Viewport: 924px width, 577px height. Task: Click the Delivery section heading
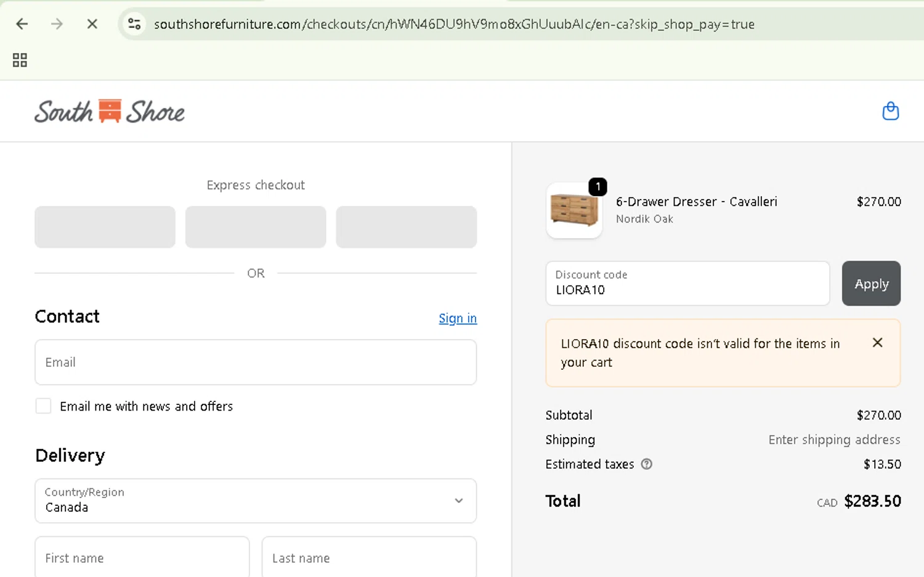click(70, 456)
